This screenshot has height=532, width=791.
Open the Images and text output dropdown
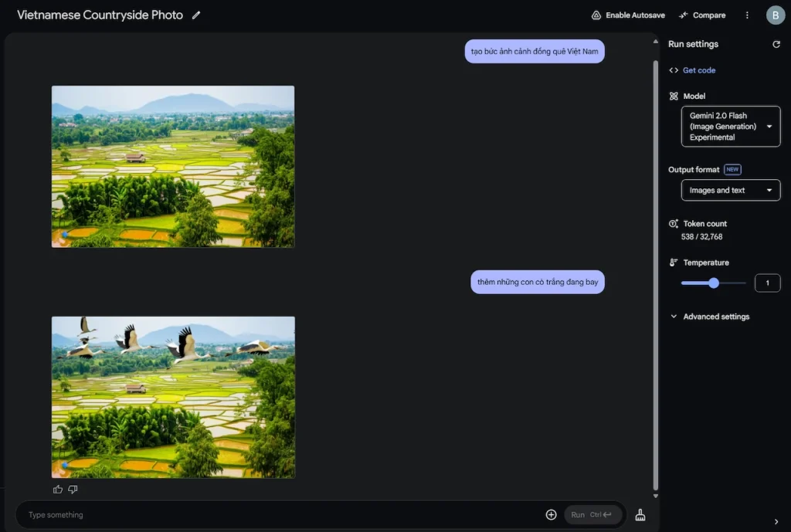(x=731, y=190)
